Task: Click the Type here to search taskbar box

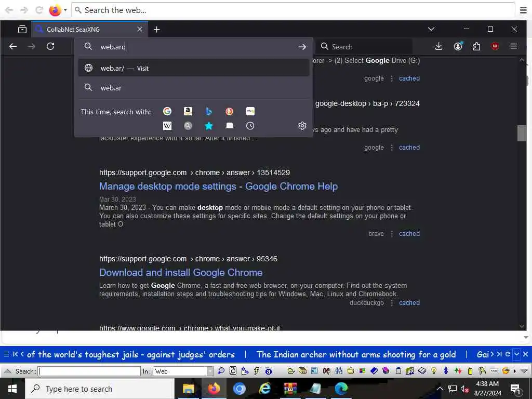Action: (x=100, y=389)
